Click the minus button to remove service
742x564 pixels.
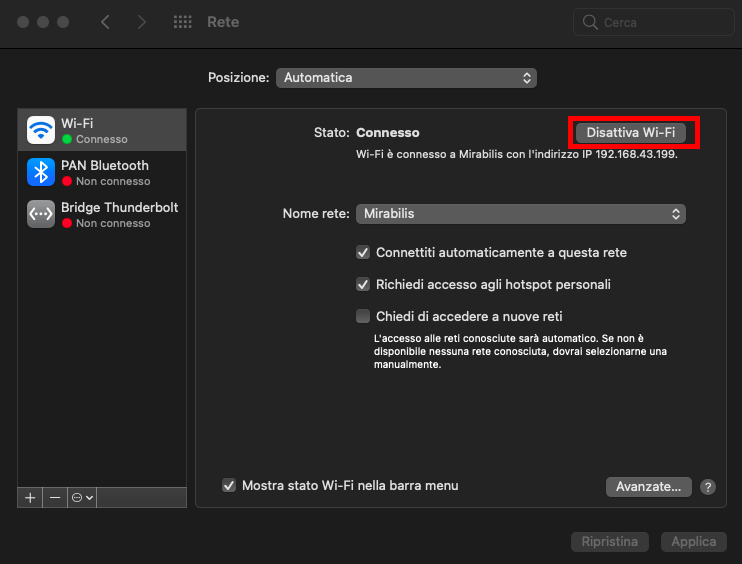click(x=55, y=497)
